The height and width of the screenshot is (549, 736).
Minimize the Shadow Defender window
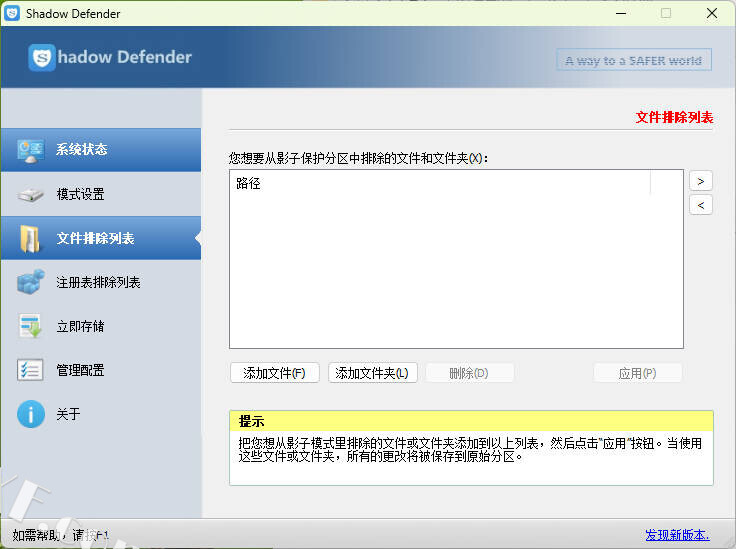click(x=621, y=13)
